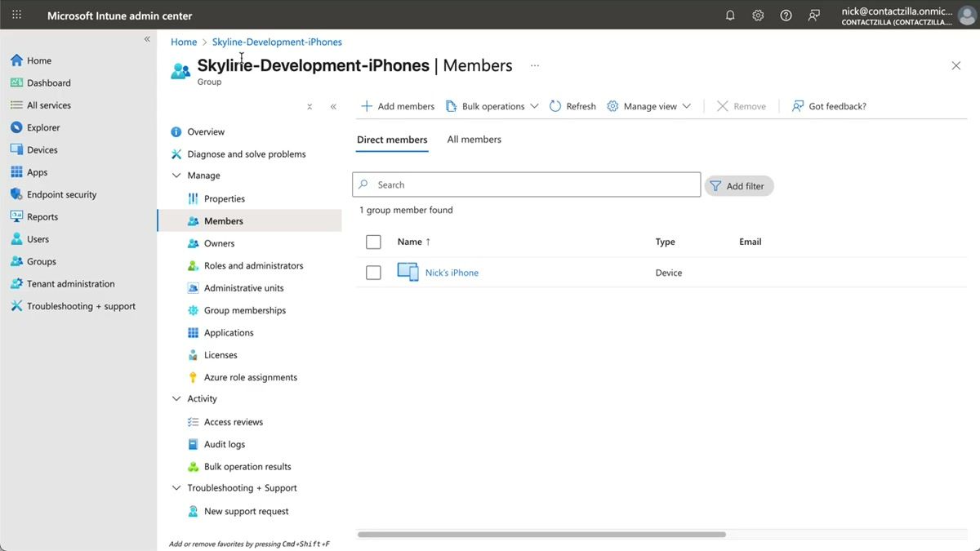Image resolution: width=980 pixels, height=551 pixels.
Task: Check the select-all checkbox in the members table
Action: pyautogui.click(x=373, y=242)
